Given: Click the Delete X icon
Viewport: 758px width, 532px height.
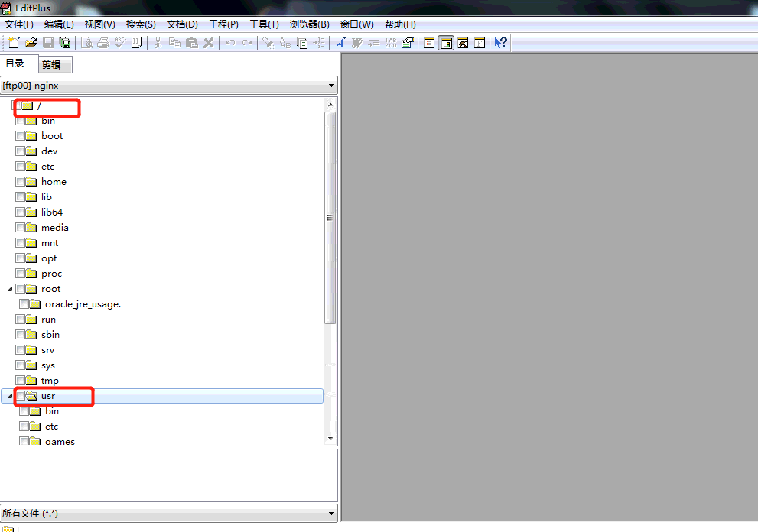Looking at the screenshot, I should [208, 43].
